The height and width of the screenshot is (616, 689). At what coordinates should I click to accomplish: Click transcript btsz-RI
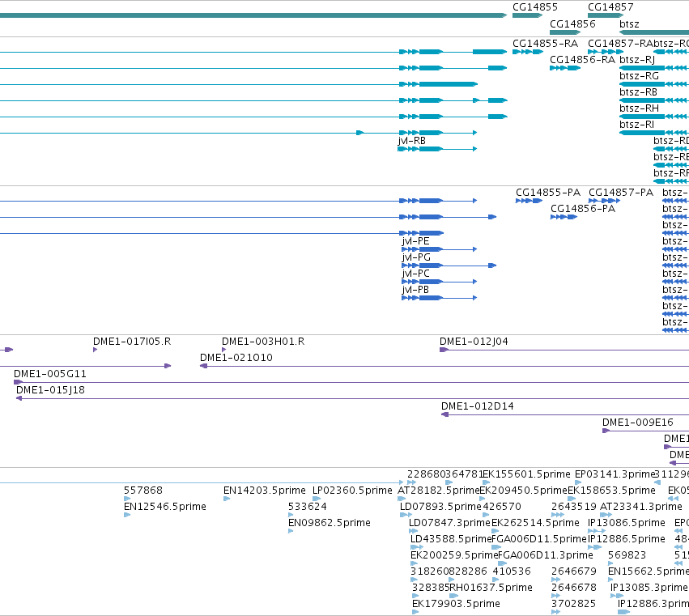coord(636,125)
